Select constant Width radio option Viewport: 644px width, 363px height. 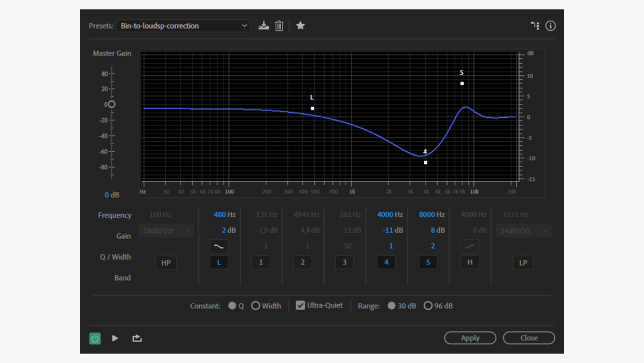coord(256,306)
